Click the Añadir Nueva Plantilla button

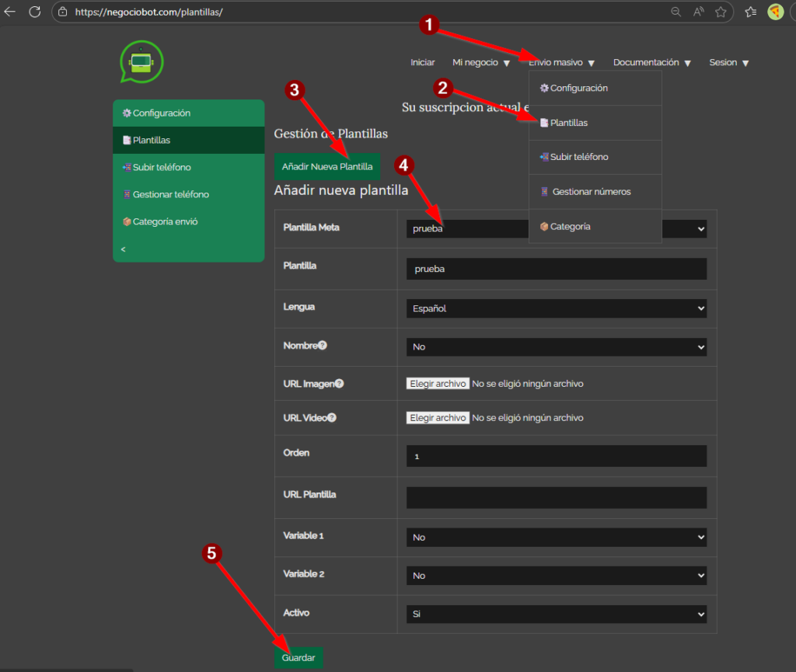pyautogui.click(x=327, y=166)
